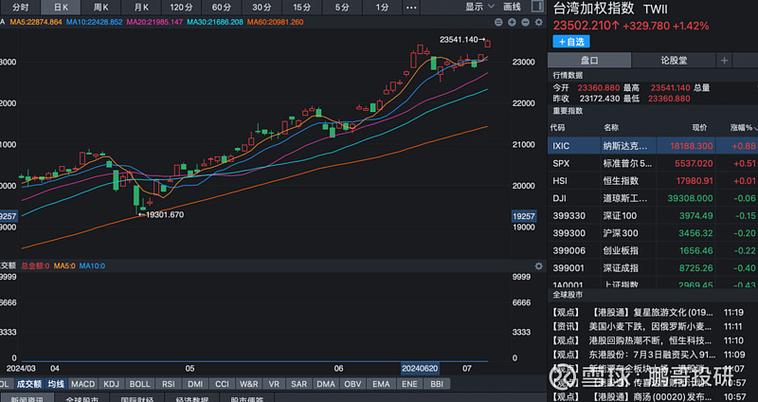Open the more timeframes ellipsis menu
This screenshot has height=402, width=758.
(411, 7)
